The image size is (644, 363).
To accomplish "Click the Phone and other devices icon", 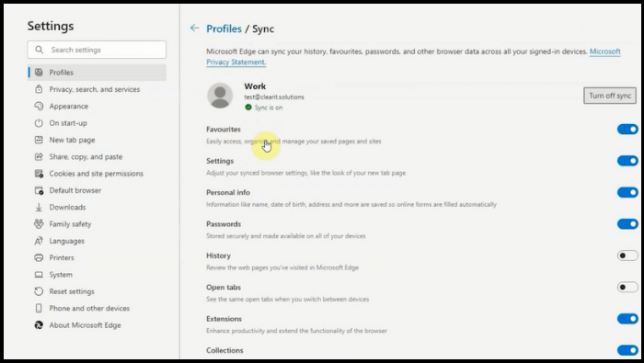I will click(39, 308).
